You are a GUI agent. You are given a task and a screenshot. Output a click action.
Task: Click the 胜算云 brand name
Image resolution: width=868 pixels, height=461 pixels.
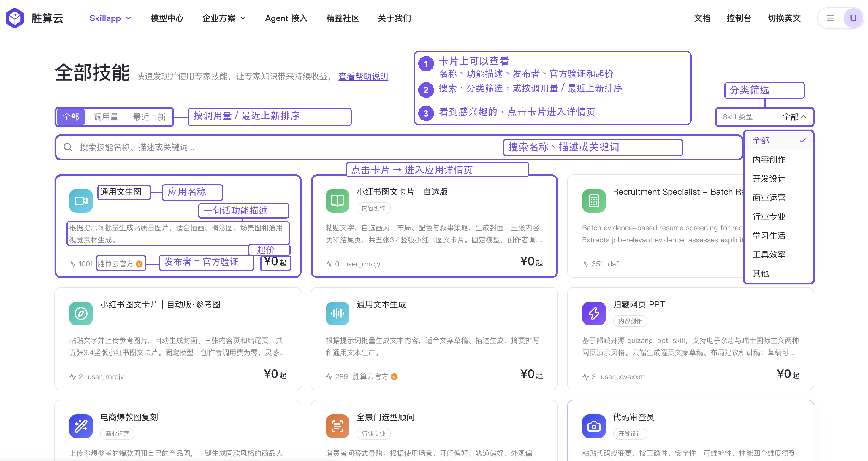pos(47,18)
